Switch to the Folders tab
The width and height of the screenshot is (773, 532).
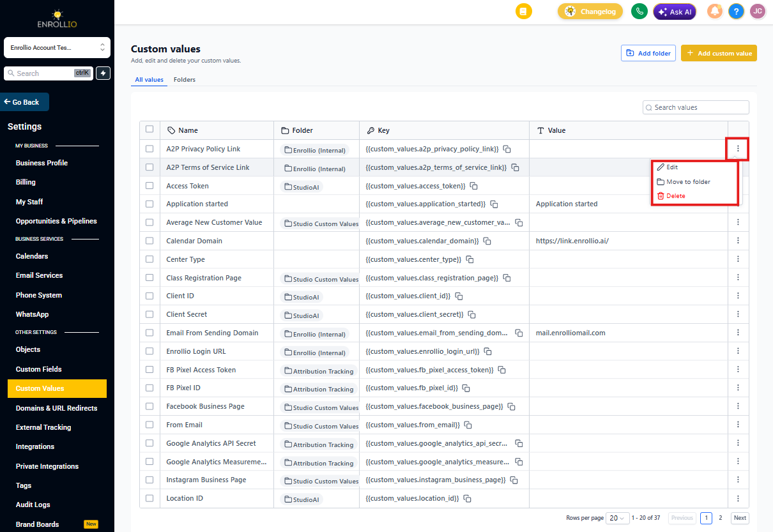185,80
